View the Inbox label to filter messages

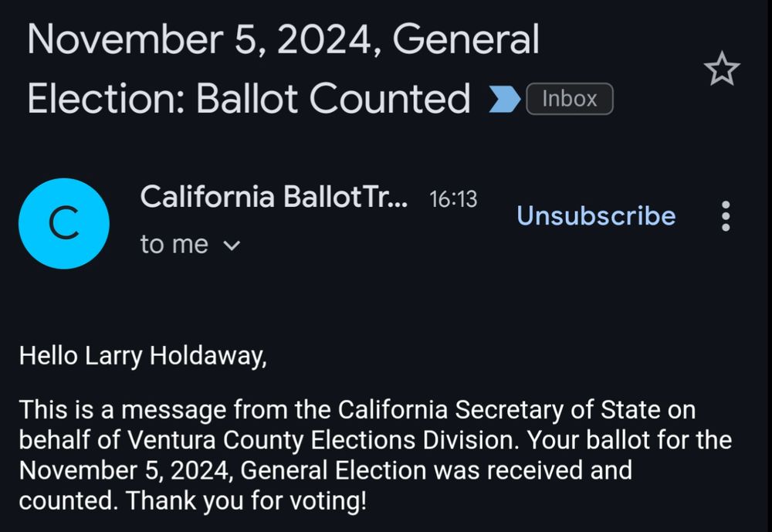(569, 98)
